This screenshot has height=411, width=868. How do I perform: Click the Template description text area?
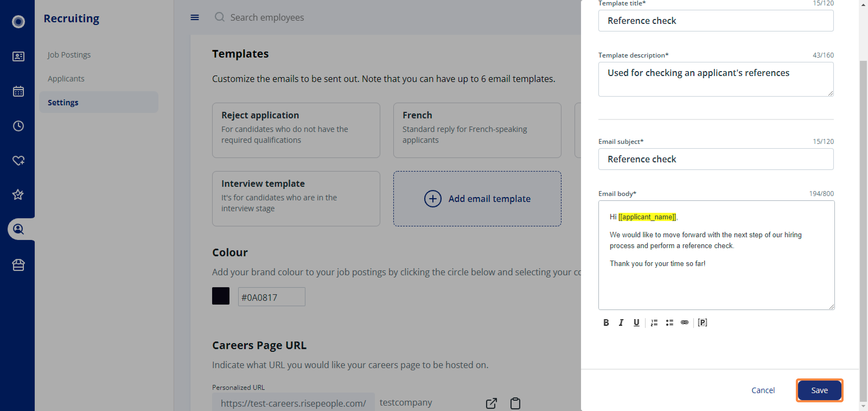click(x=716, y=79)
